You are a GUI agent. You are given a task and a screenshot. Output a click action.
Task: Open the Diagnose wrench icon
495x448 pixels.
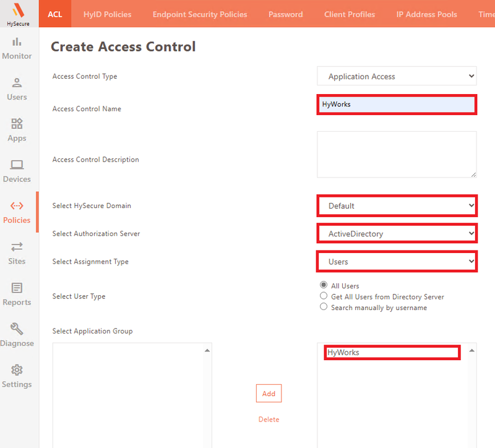(x=17, y=329)
